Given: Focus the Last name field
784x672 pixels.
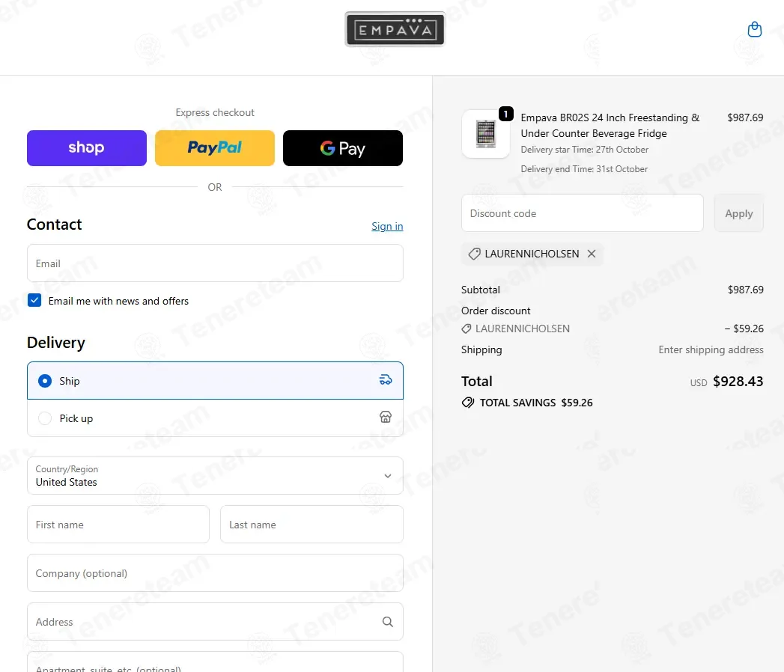Looking at the screenshot, I should click(312, 524).
